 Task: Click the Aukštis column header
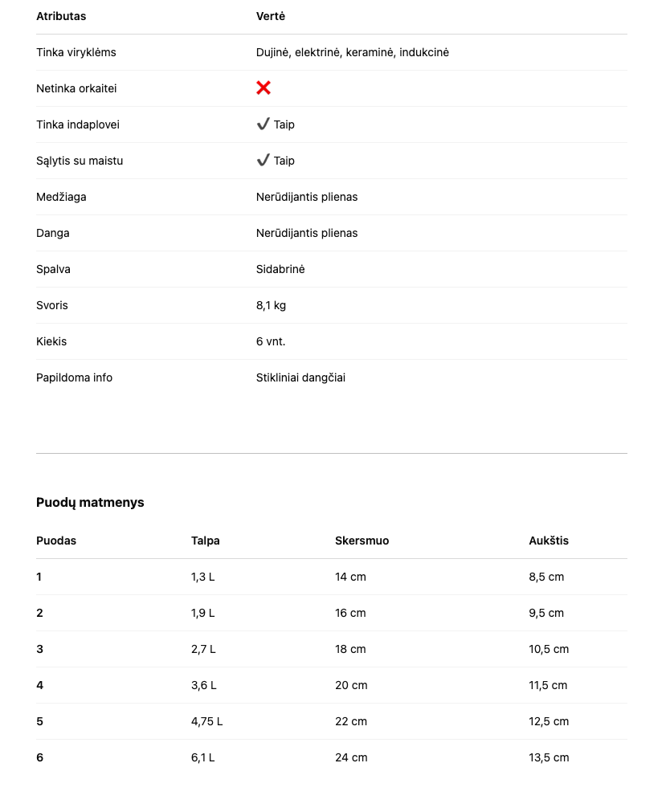549,541
